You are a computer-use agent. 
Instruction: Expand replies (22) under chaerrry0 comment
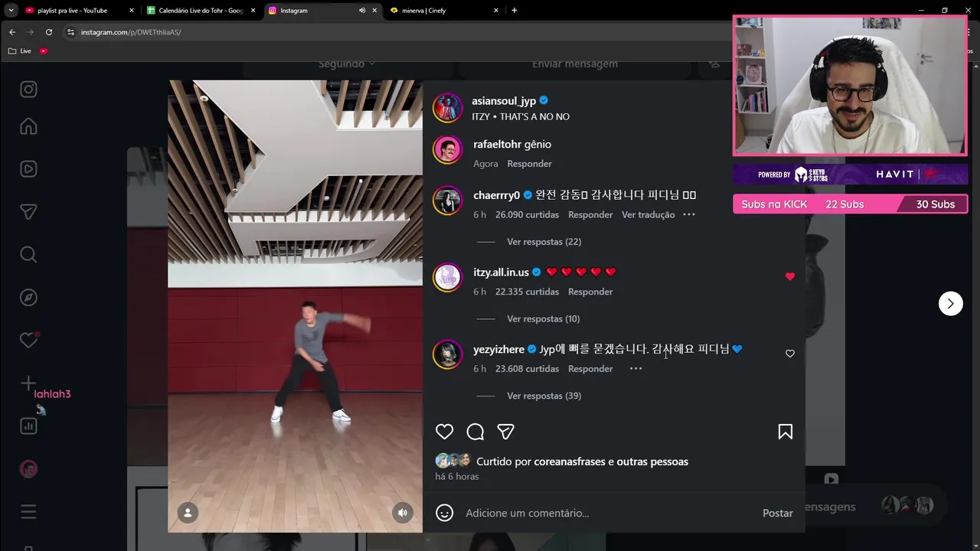point(544,242)
